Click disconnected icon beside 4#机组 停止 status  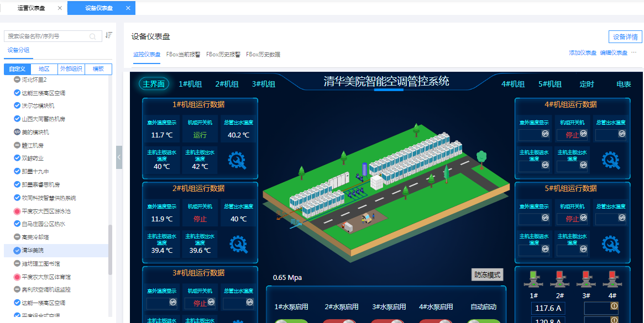[583, 134]
